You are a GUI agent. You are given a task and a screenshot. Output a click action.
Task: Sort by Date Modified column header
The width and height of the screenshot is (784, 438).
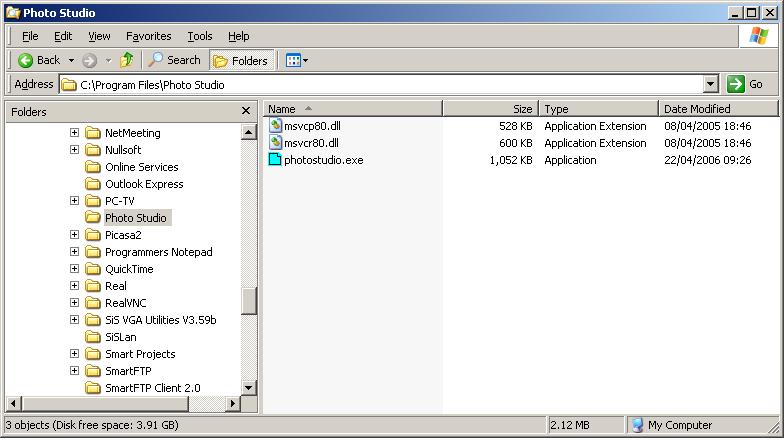point(718,108)
